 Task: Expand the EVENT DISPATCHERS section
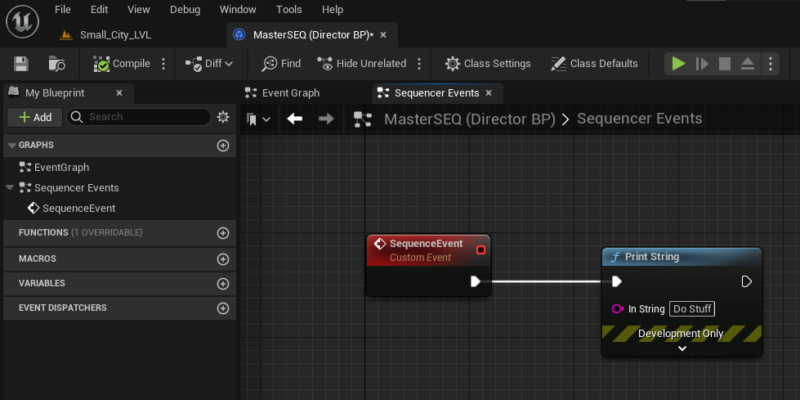point(63,308)
